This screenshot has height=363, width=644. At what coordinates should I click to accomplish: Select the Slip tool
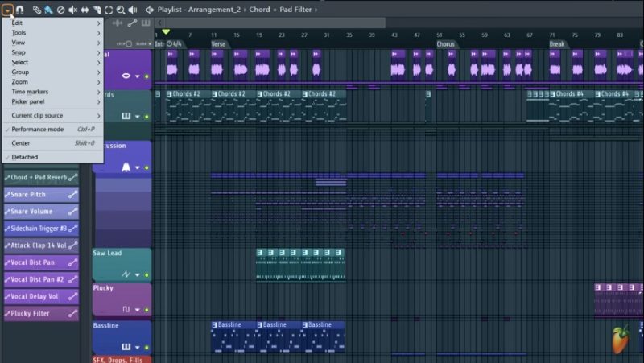(85, 10)
